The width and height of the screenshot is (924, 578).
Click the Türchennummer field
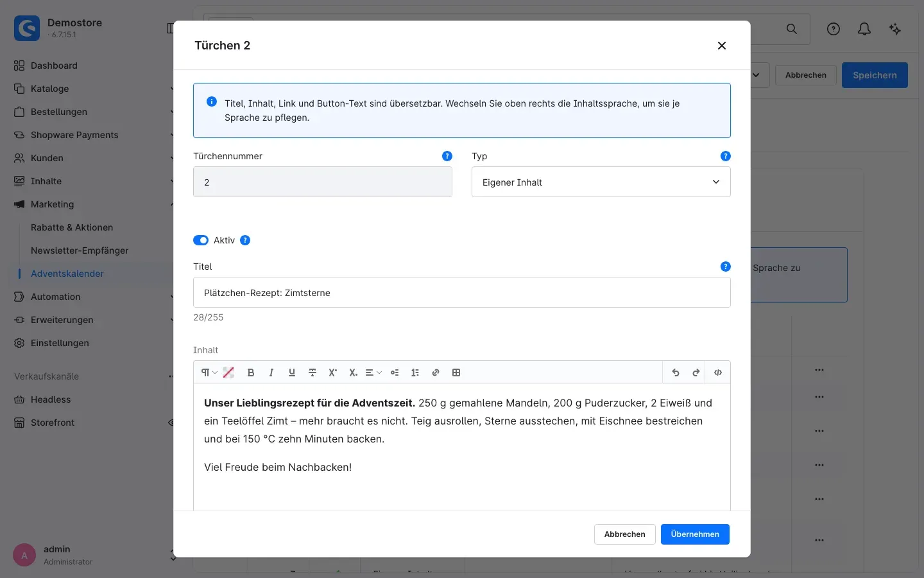[323, 182]
